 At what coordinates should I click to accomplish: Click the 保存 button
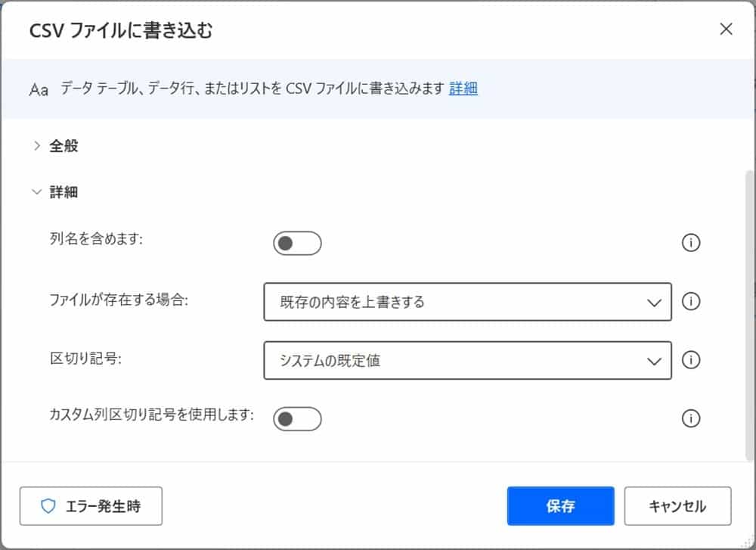560,506
